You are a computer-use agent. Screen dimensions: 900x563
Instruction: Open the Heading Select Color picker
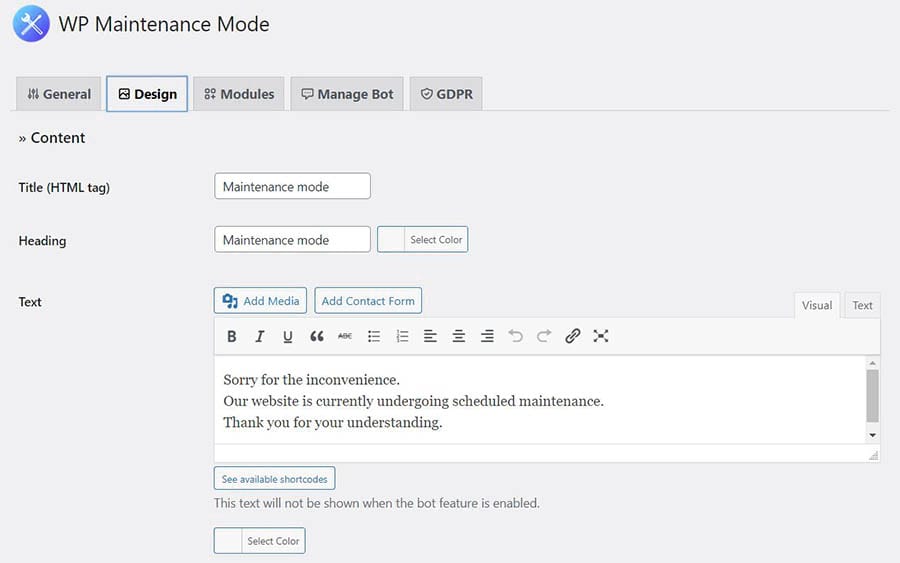tap(423, 240)
